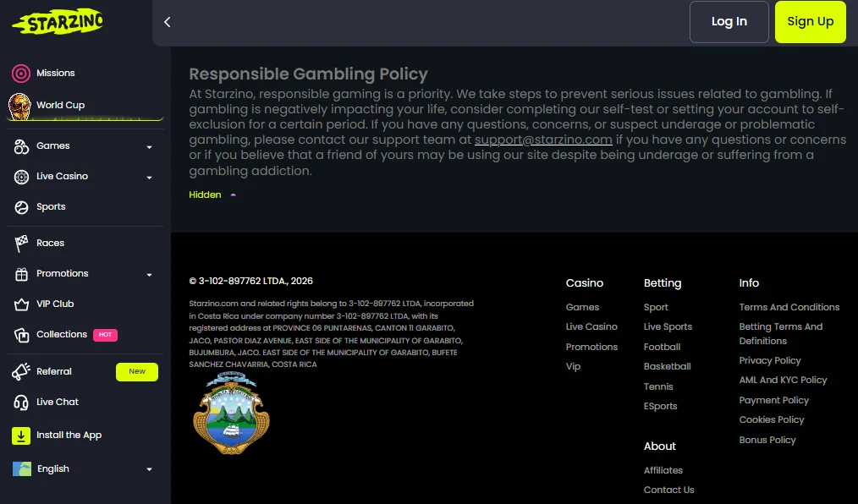Viewport: 858px width, 504px height.
Task: Open footer ESports link
Action: pos(661,406)
